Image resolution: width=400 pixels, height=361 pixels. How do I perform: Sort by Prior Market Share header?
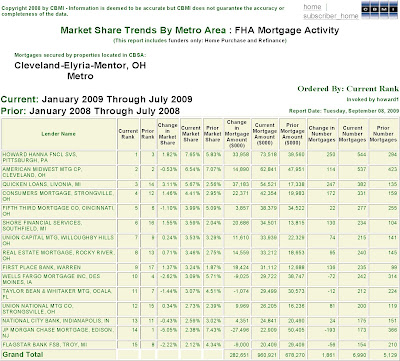(x=213, y=134)
